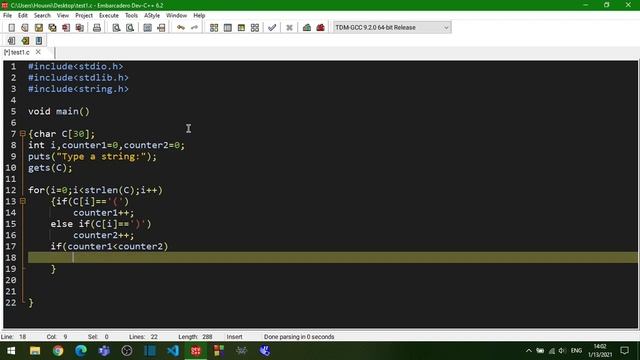Viewport: 640px width, 360px height.
Task: Open the Search menu
Action: [42, 16]
